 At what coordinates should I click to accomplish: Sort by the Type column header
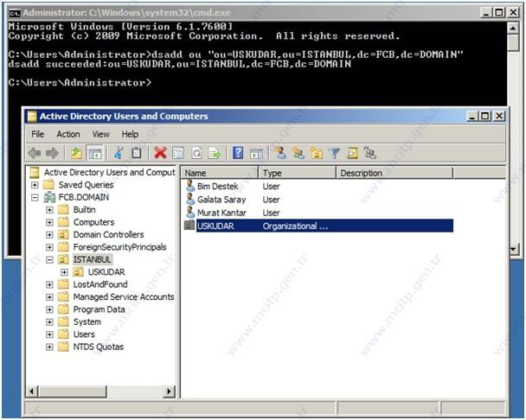(298, 173)
